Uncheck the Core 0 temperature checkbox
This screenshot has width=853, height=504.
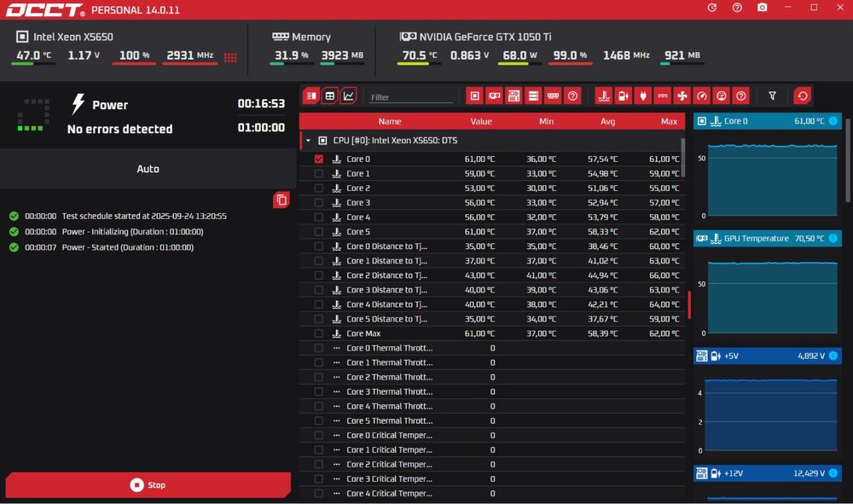click(319, 159)
